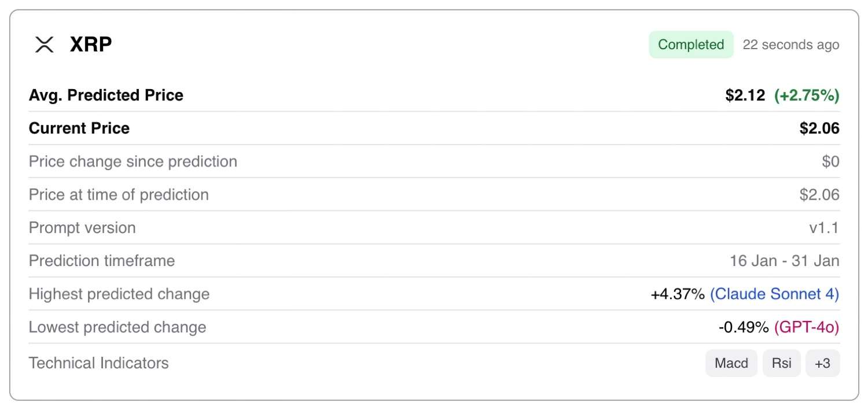Click the Avg. Predicted Price label

(x=106, y=95)
